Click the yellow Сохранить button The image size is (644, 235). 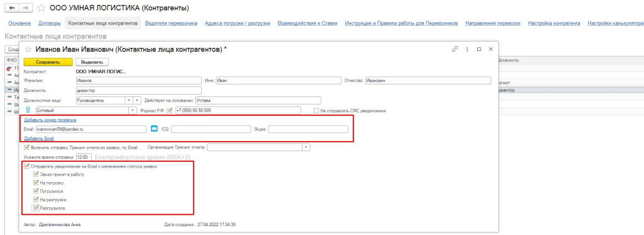[x=48, y=62]
